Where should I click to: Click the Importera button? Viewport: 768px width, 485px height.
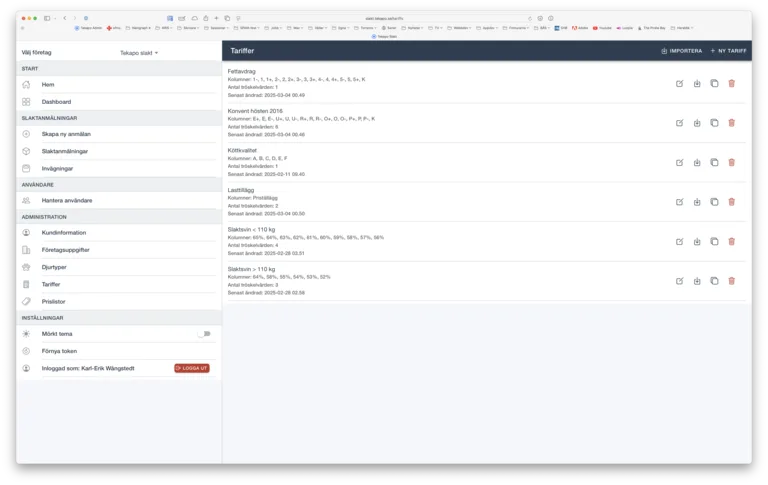[681, 51]
